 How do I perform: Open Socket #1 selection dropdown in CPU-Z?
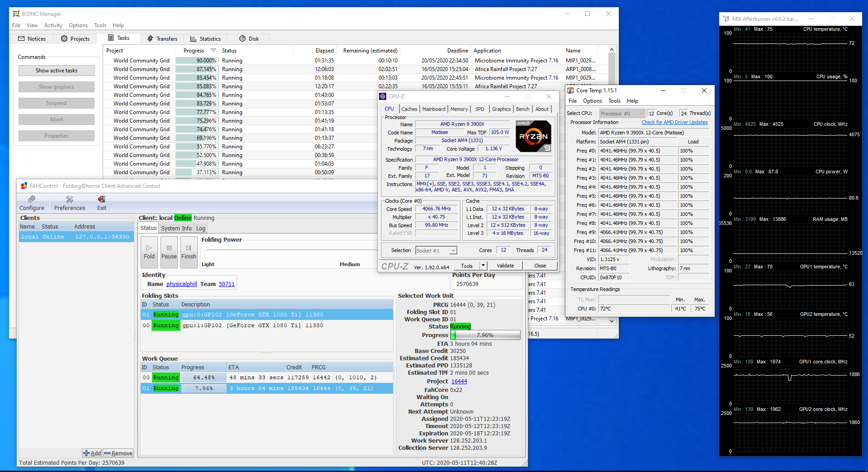coord(436,250)
